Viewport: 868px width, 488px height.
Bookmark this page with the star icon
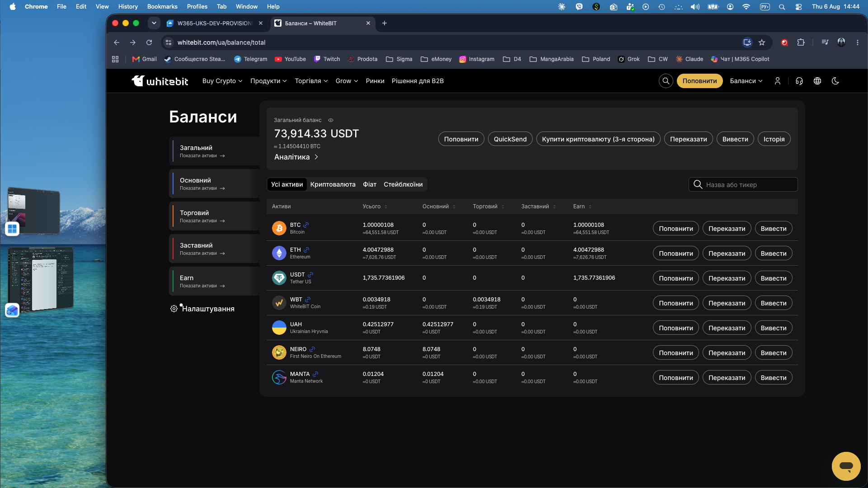[x=762, y=42]
